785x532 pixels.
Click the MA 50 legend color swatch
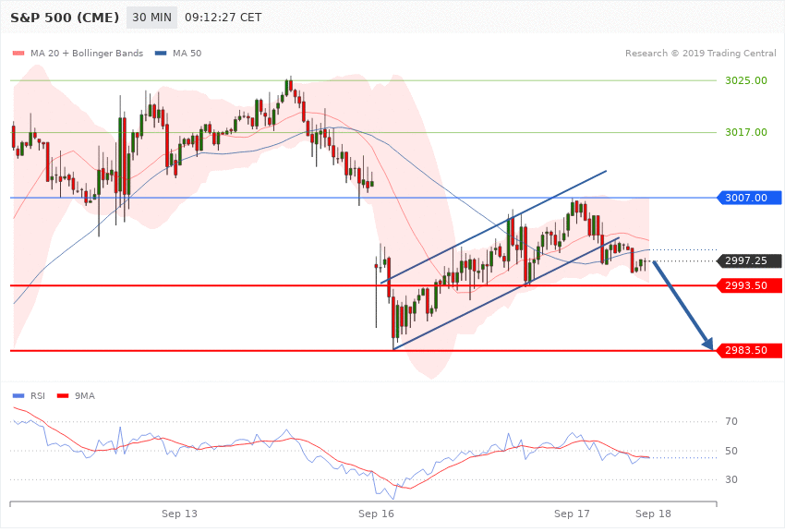(161, 53)
